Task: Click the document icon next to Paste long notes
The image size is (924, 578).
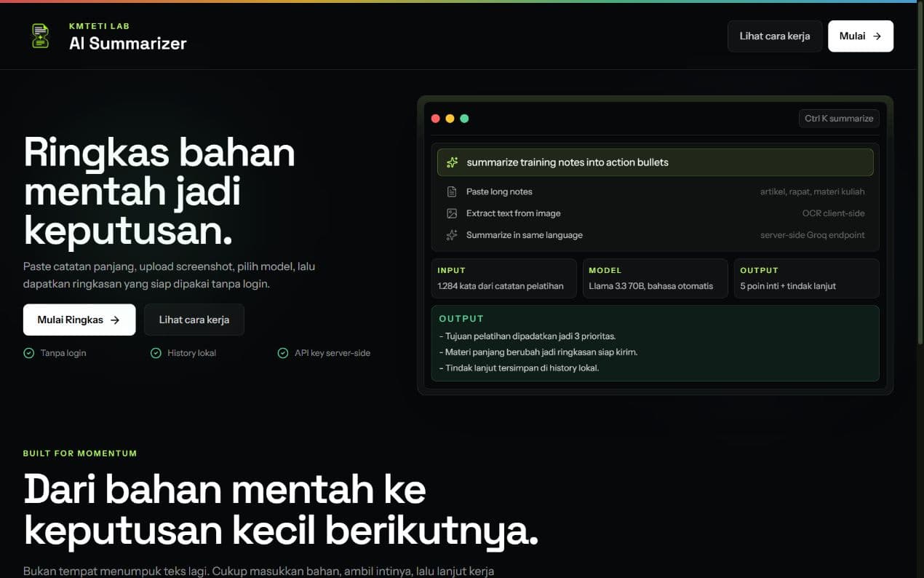Action: (452, 191)
